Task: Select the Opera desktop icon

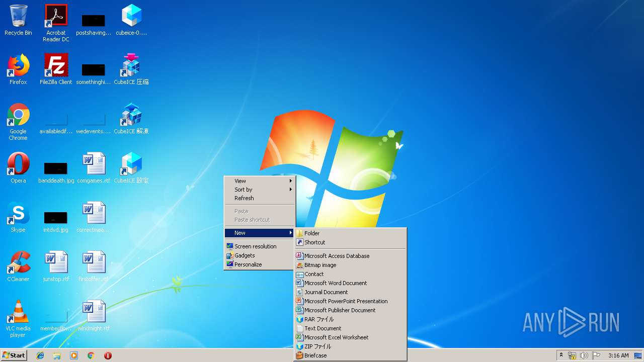Action: click(x=18, y=168)
